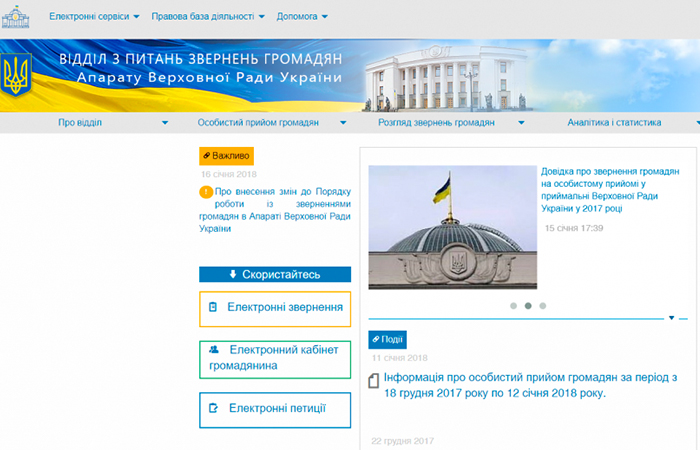Click the document icon beside Електронні звернення
Viewport: 700px width, 450px height.
click(x=213, y=307)
